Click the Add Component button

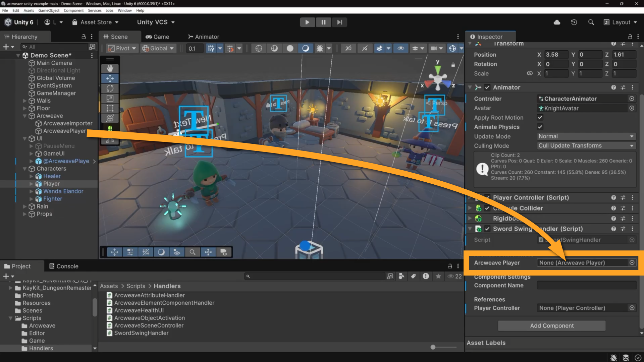pos(552,325)
